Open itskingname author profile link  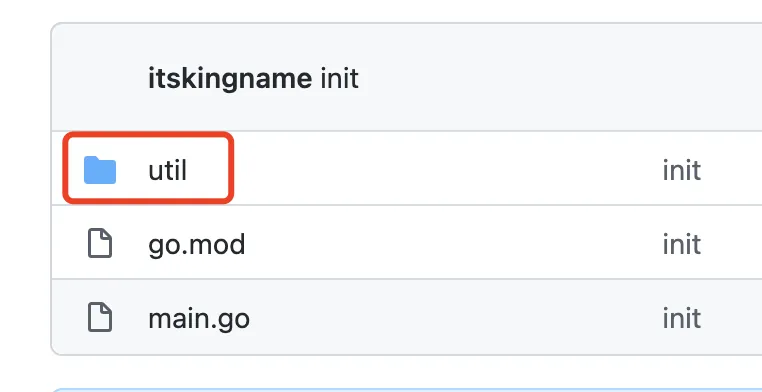pyautogui.click(x=230, y=78)
